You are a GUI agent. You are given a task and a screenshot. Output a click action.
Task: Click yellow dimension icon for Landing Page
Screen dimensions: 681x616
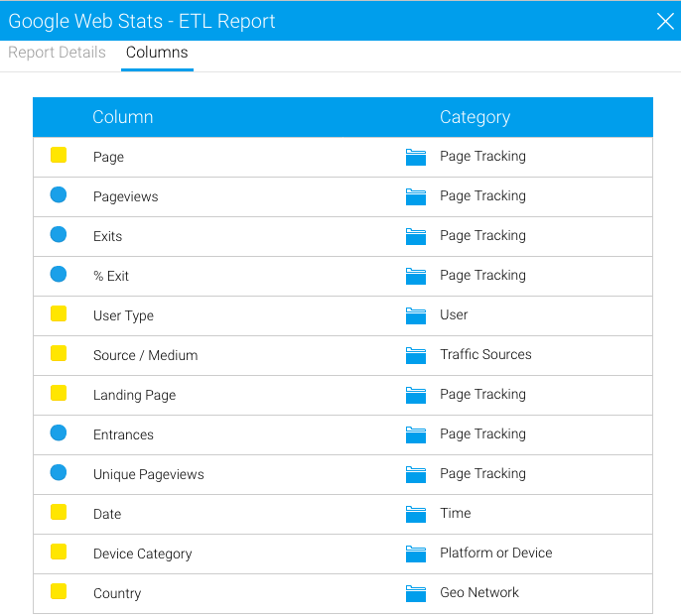click(x=59, y=393)
